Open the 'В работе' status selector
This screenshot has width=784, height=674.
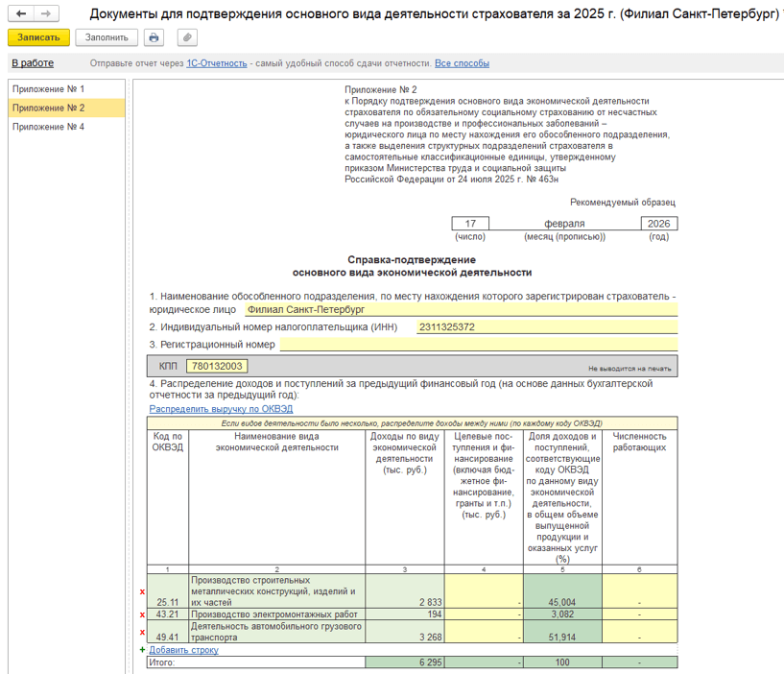tap(33, 63)
